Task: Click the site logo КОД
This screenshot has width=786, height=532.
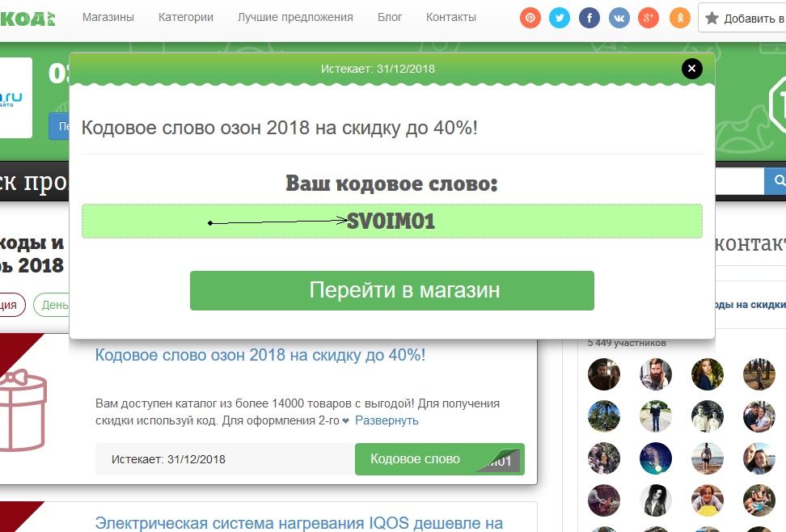Action: 27,19
